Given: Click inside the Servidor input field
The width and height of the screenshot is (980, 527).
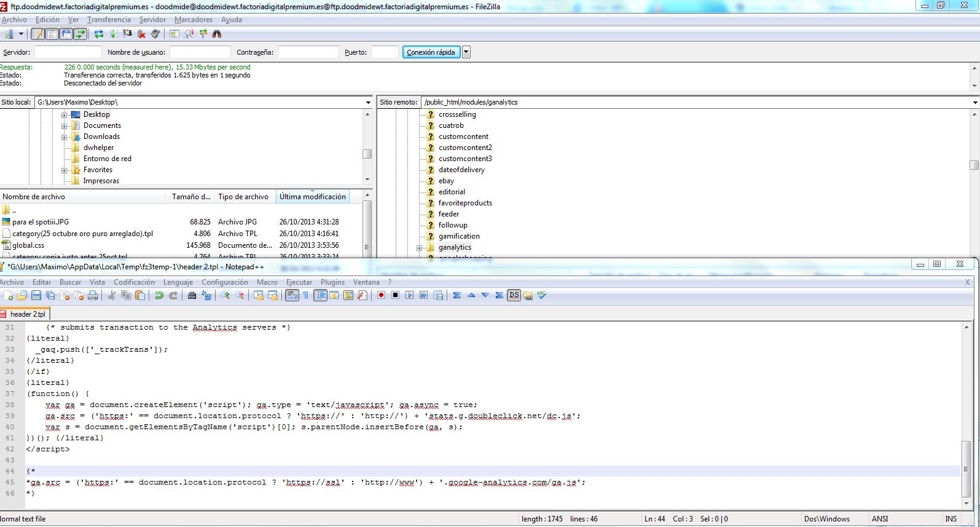Looking at the screenshot, I should (x=68, y=52).
